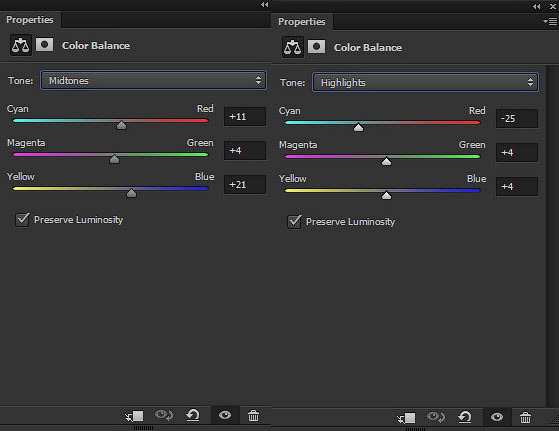
Task: Clip adjustment to layer in right panel
Action: pyautogui.click(x=406, y=417)
